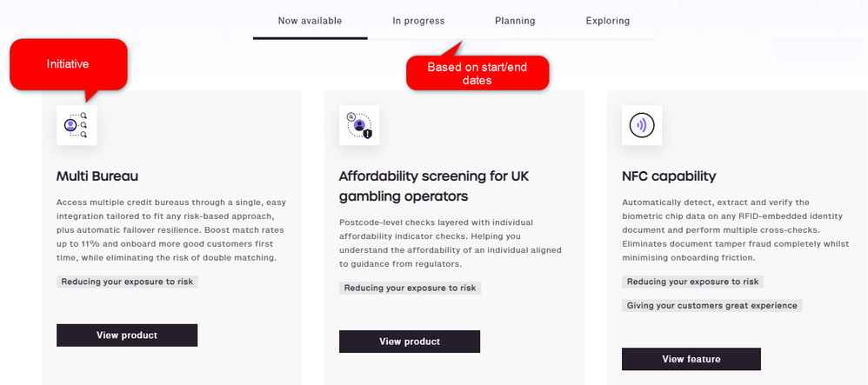Select the Planning tab
The height and width of the screenshot is (385, 868).
[515, 21]
